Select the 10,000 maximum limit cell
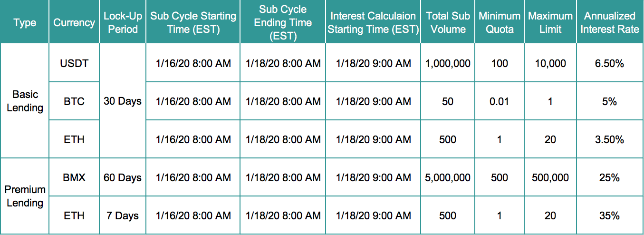644x235 pixels. point(550,63)
